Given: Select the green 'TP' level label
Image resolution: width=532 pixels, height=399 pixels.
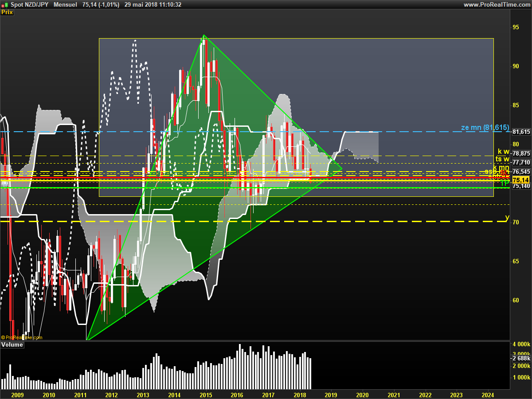Looking at the screenshot, I should tap(505, 183).
